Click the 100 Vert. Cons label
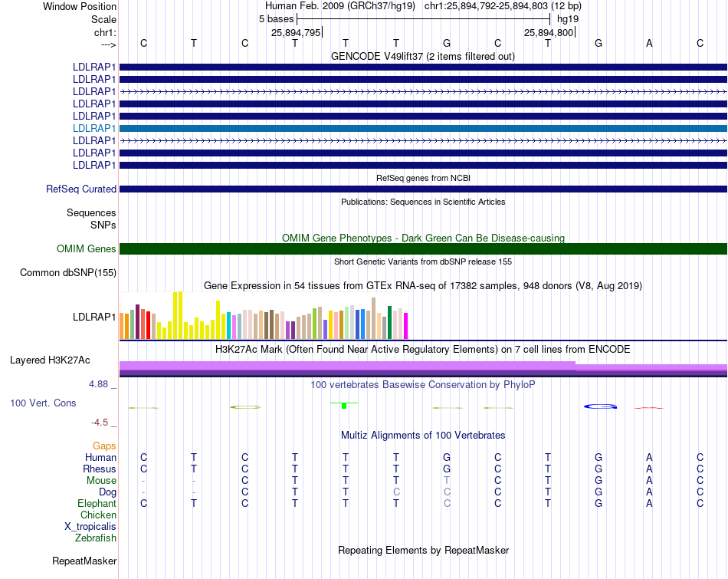 [x=43, y=403]
